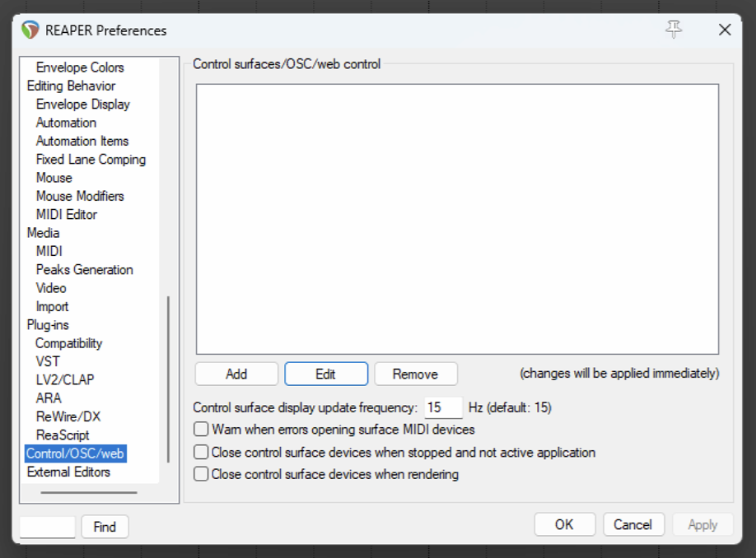
Task: Select Automation Items in the tree
Action: [82, 141]
